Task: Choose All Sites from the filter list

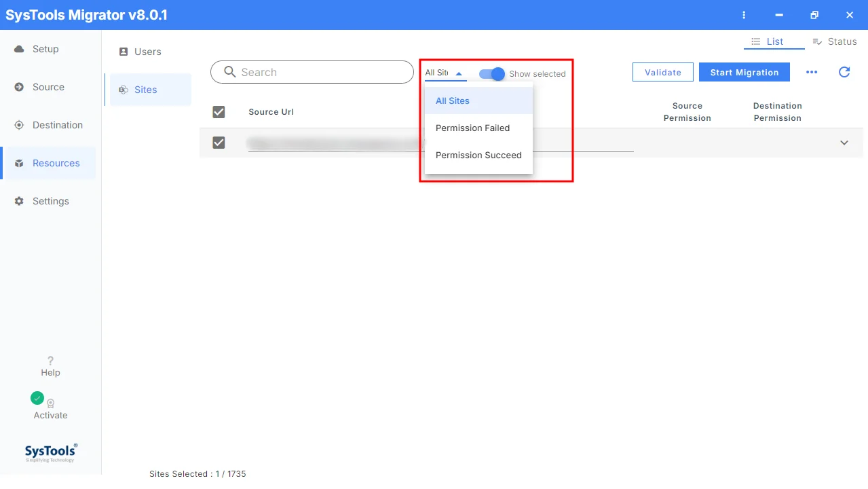Action: [x=478, y=101]
